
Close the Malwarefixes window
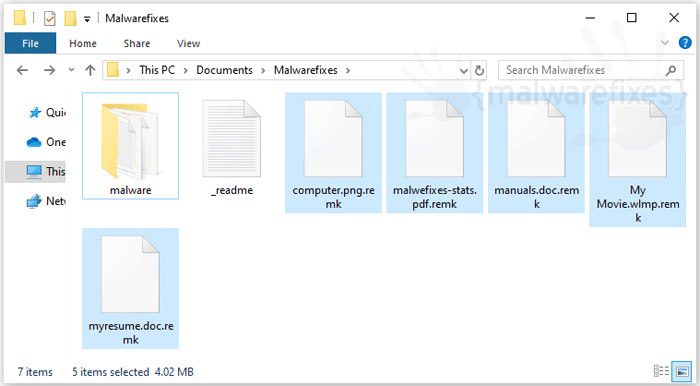(x=674, y=18)
